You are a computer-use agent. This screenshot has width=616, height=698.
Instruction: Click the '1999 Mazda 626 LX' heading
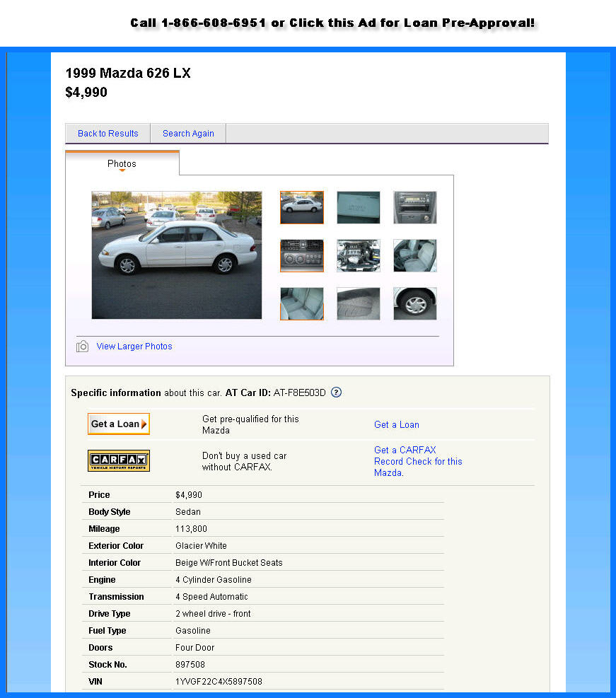click(x=128, y=73)
